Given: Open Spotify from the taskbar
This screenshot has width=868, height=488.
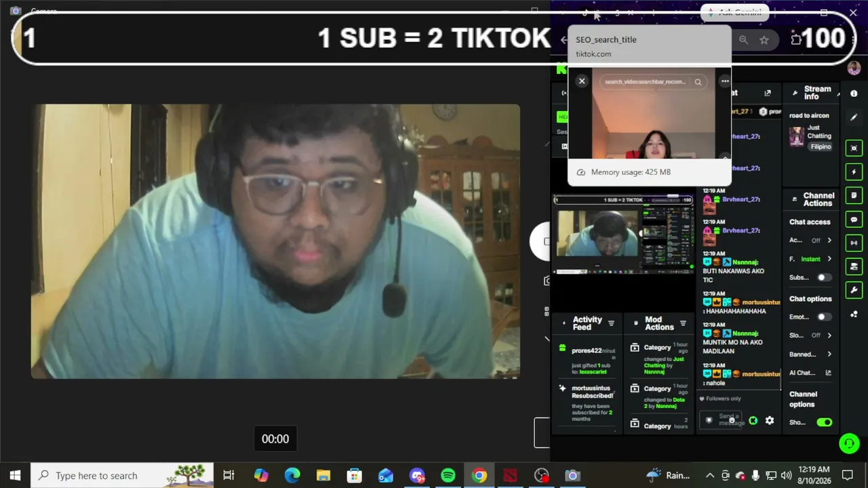Looking at the screenshot, I should [x=448, y=475].
